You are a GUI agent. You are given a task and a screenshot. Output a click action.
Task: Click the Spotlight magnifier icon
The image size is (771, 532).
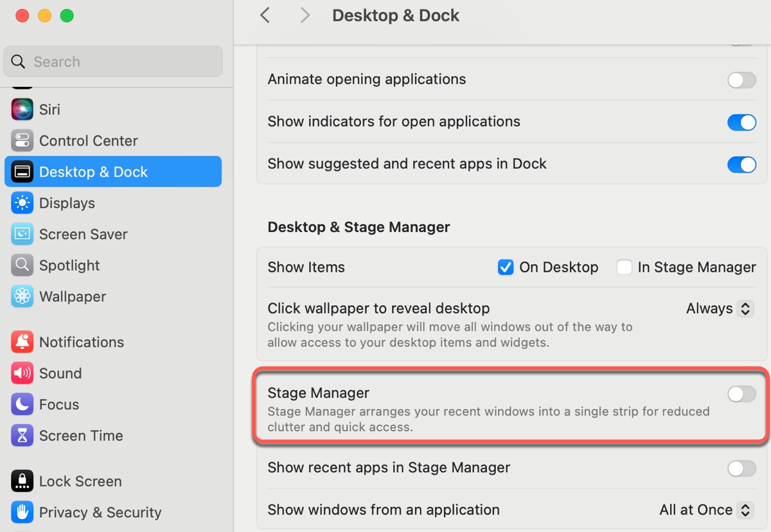point(22,265)
